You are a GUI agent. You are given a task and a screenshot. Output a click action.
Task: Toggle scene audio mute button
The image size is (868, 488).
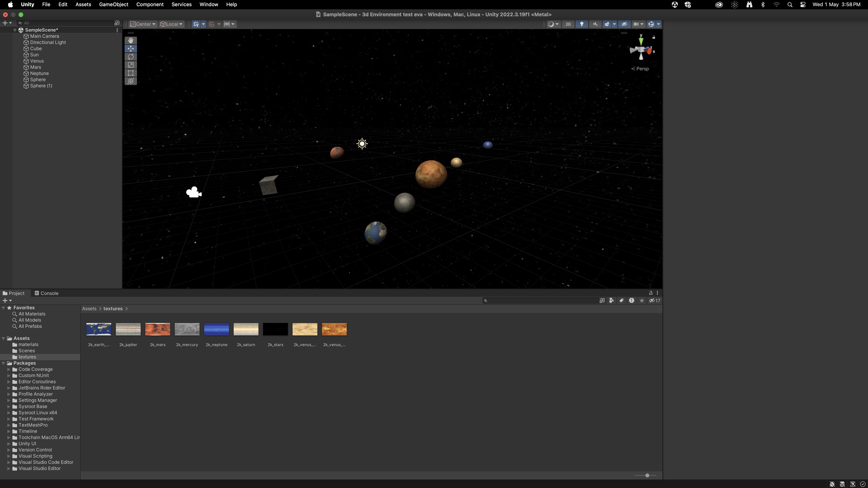coord(595,24)
